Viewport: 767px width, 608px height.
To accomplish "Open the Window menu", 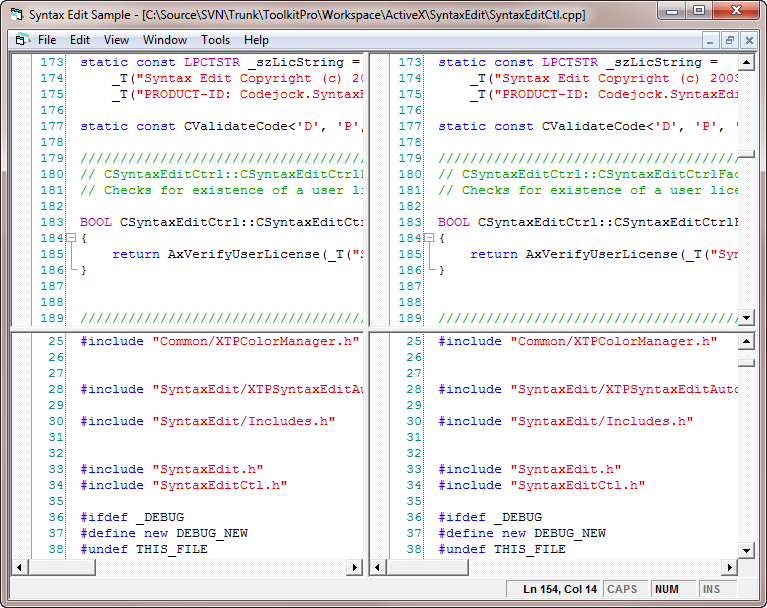I will 165,40.
